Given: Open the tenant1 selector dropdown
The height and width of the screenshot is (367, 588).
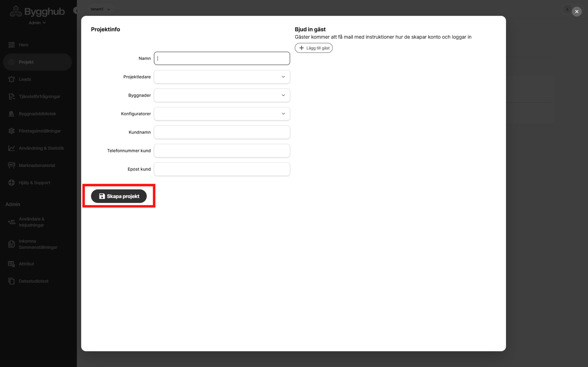Looking at the screenshot, I should pos(100,9).
